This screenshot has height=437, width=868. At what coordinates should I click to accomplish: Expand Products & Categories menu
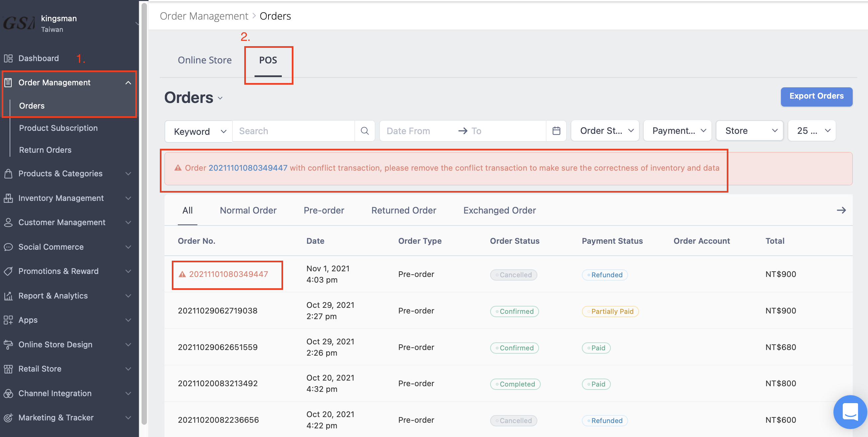click(128, 173)
